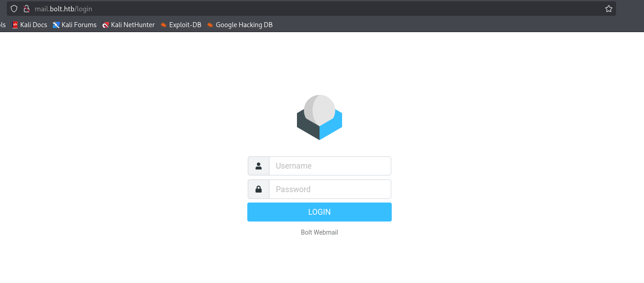Viewport: 644px width, 283px height.
Task: Open the Kali NetHunter bookmark label
Action: coord(133,25)
